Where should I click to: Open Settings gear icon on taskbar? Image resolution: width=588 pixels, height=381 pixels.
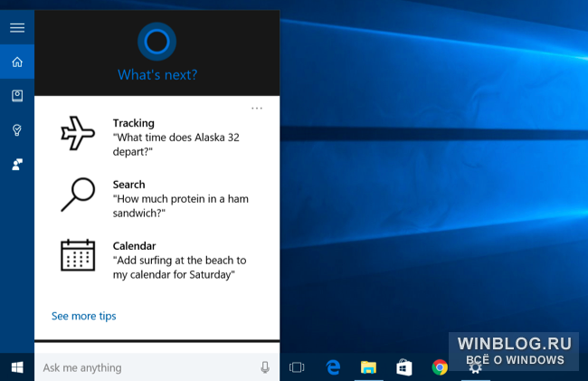(x=475, y=368)
